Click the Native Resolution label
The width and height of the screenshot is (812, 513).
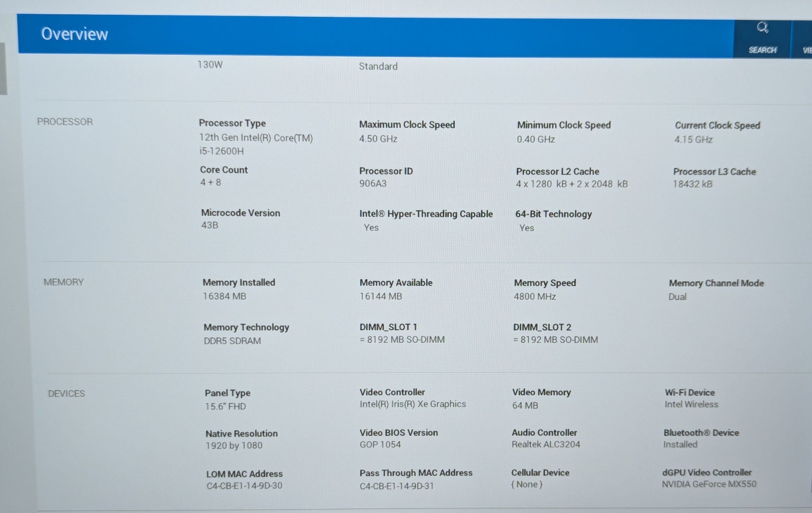tap(242, 433)
